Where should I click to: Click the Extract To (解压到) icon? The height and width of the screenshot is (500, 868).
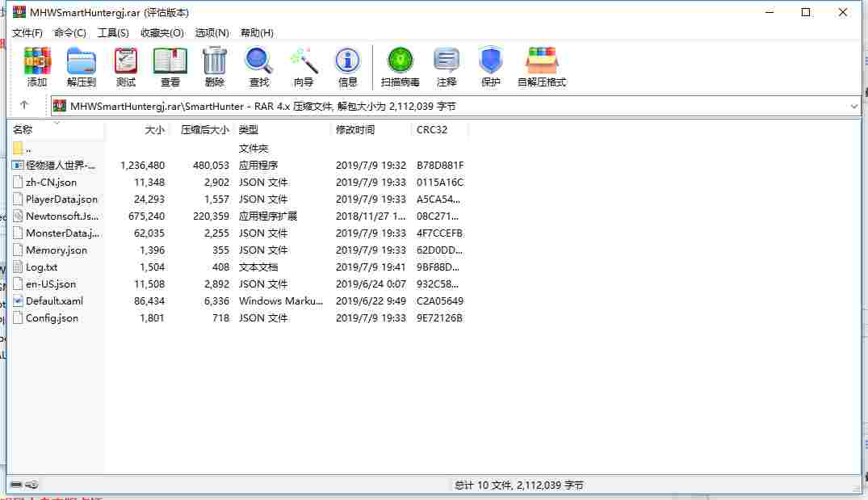[x=82, y=61]
